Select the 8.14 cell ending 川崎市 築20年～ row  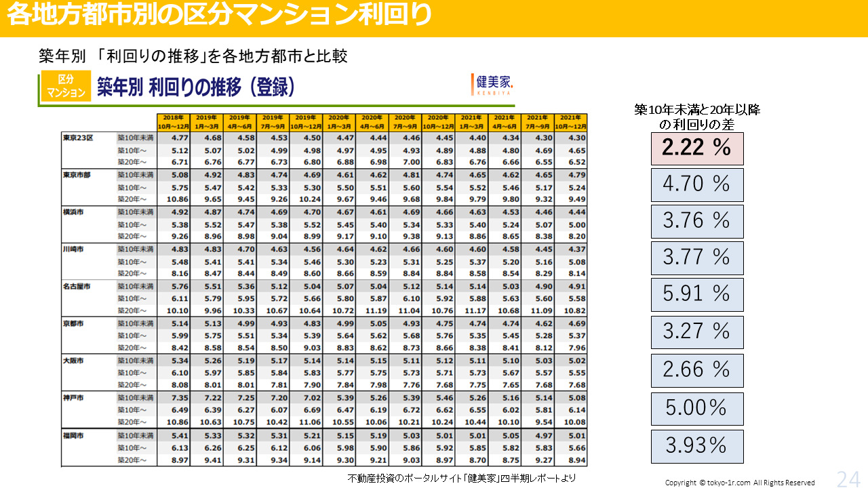tap(577, 274)
